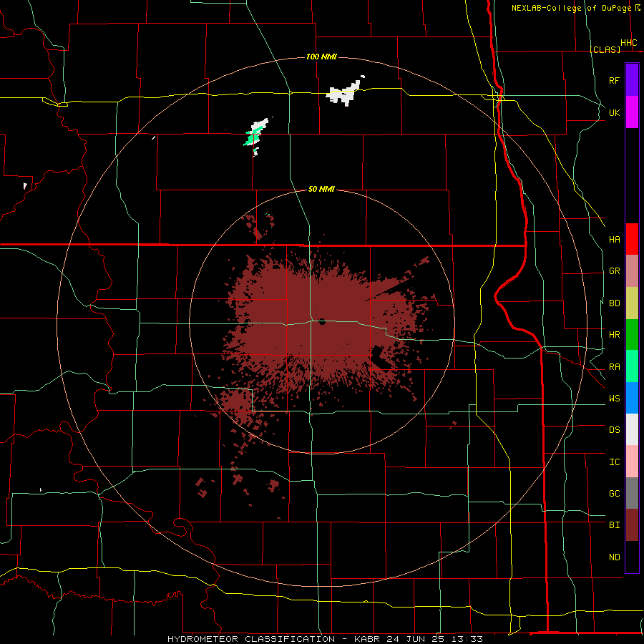The width and height of the screenshot is (644, 644).
Task: Click the BD yellow legend swatch
Action: 632,303
